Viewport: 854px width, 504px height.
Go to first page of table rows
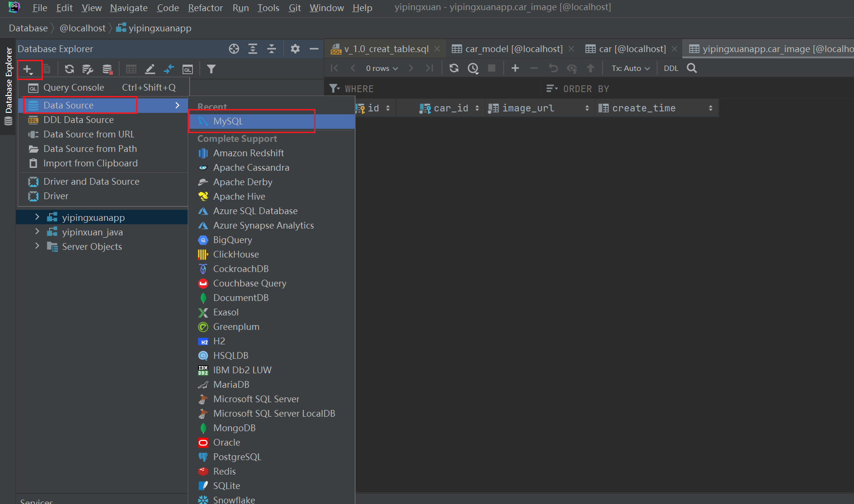point(334,68)
